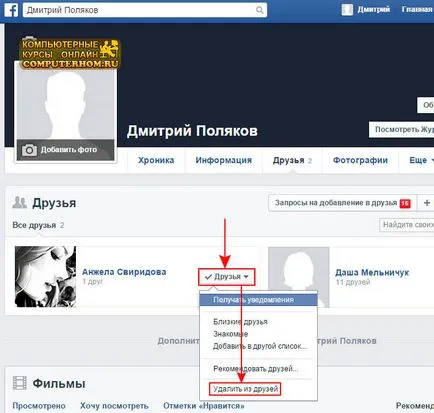The width and height of the screenshot is (434, 413).
Task: Toggle the Друзья dropdown for Анжела
Action: [x=227, y=277]
